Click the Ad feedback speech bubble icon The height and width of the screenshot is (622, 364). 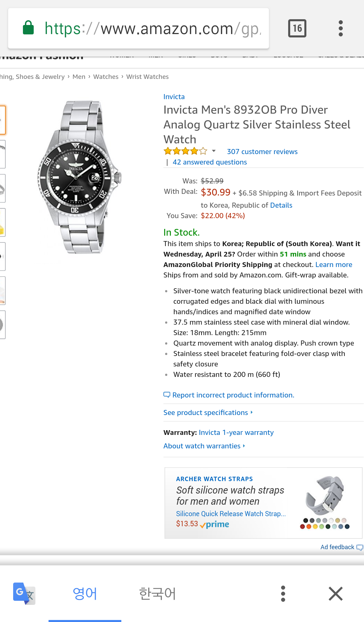coord(360,547)
